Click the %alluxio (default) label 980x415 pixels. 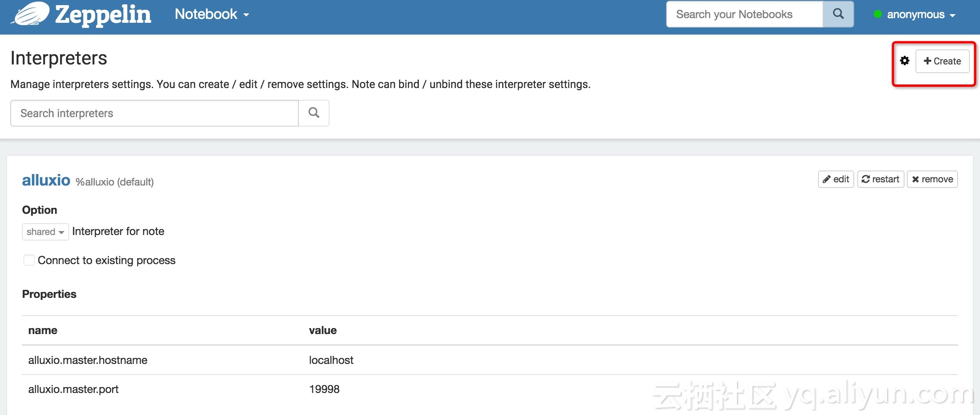114,182
